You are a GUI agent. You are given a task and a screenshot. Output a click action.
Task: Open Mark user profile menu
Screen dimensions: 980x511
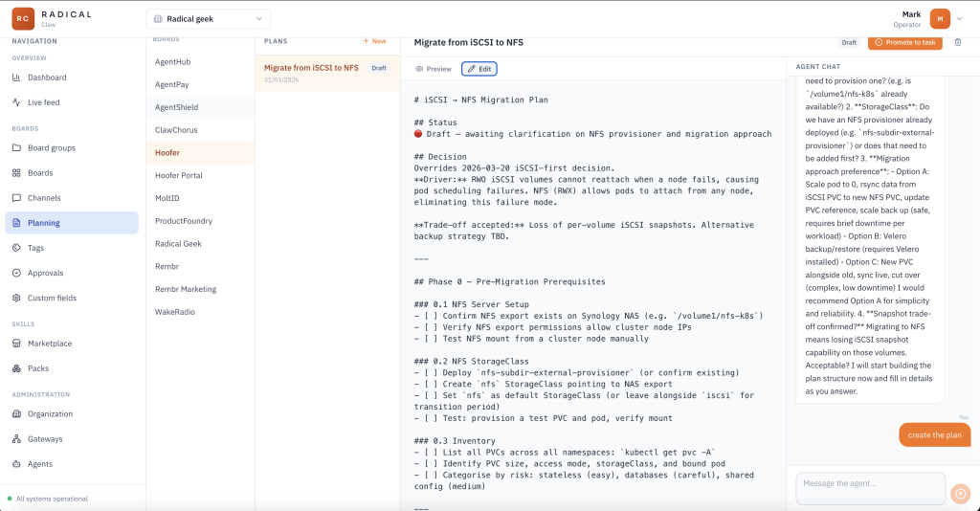940,18
